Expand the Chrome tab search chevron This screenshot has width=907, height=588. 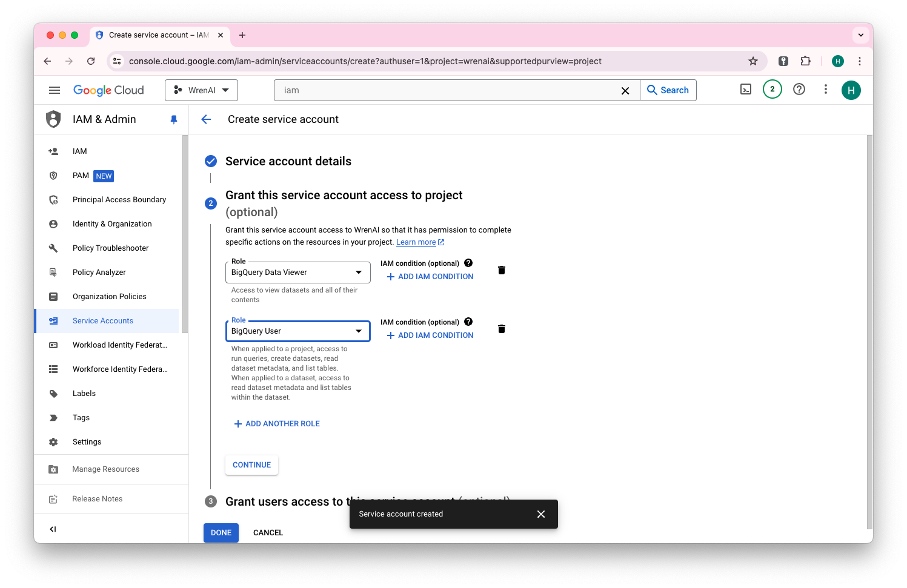[861, 35]
